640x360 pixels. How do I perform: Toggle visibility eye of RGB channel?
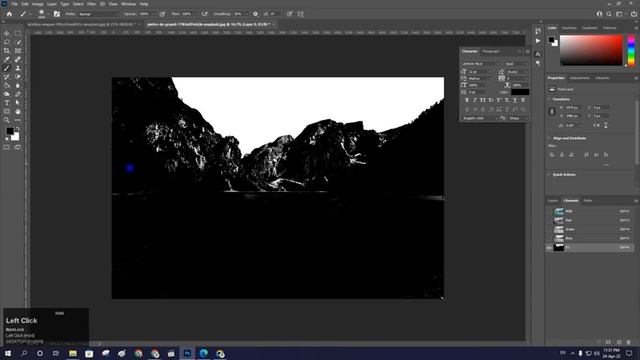[549, 211]
